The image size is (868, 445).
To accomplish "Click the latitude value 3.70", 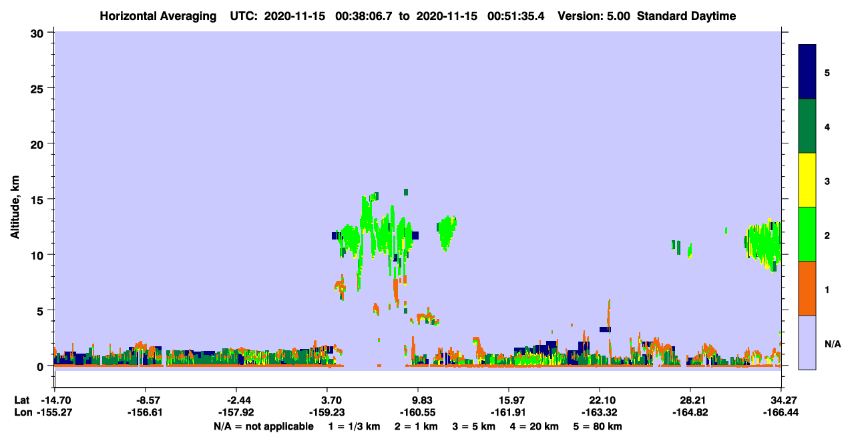I will tap(332, 400).
